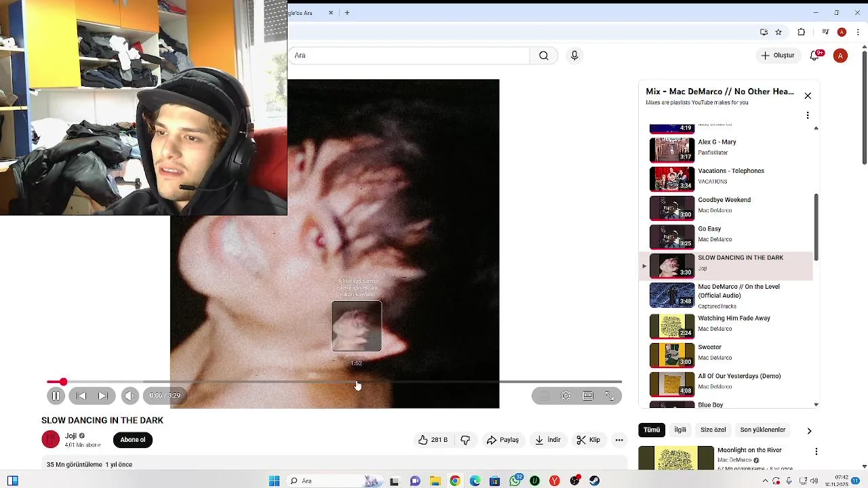Select the Size özel filter chip
The height and width of the screenshot is (488, 868).
pos(713,430)
